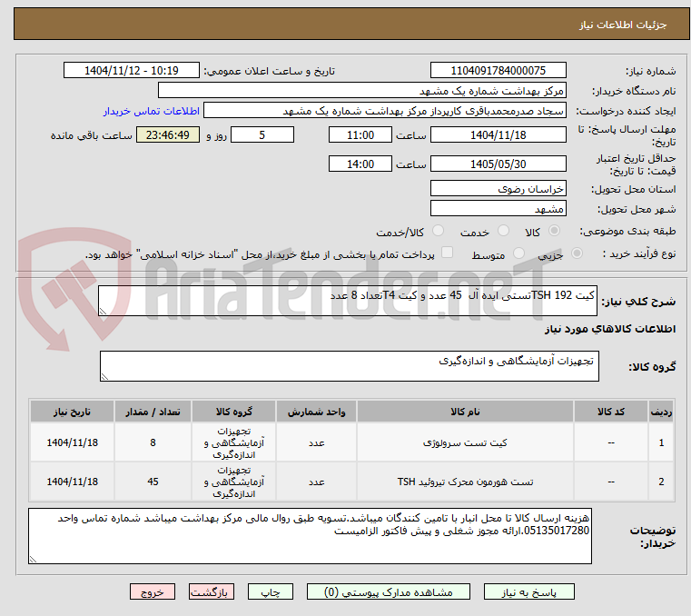Click the quantity cell showing 8
The width and height of the screenshot is (691, 616).
pyautogui.click(x=153, y=442)
